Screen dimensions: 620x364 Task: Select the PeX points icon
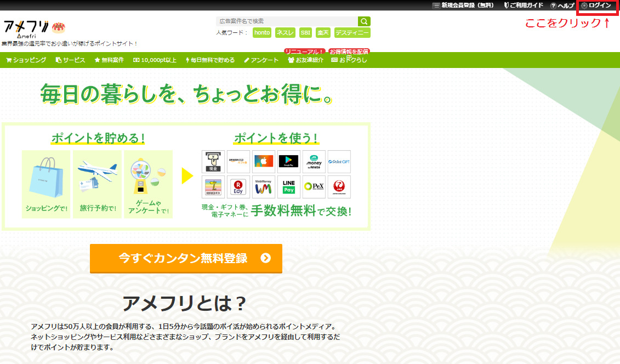click(x=314, y=186)
